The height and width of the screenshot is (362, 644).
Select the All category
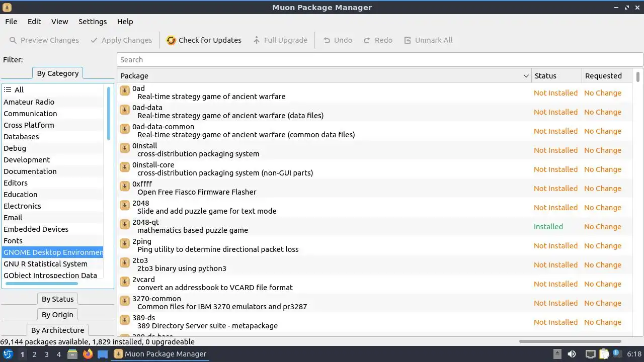coord(53,90)
